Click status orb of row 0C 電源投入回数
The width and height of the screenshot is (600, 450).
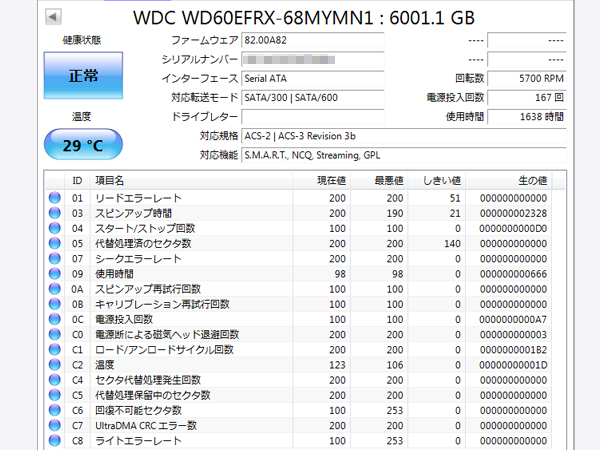55,319
